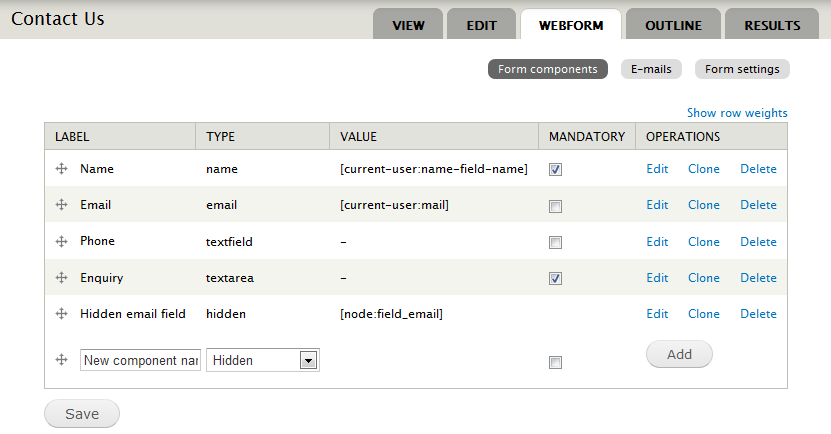Click the Contact Us page title
Screen dimensions: 831x434
pos(58,19)
